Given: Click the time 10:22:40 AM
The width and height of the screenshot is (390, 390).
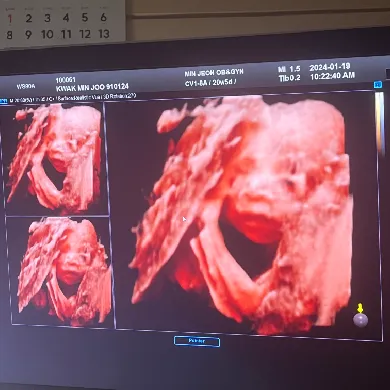Looking at the screenshot, I should coord(332,76).
